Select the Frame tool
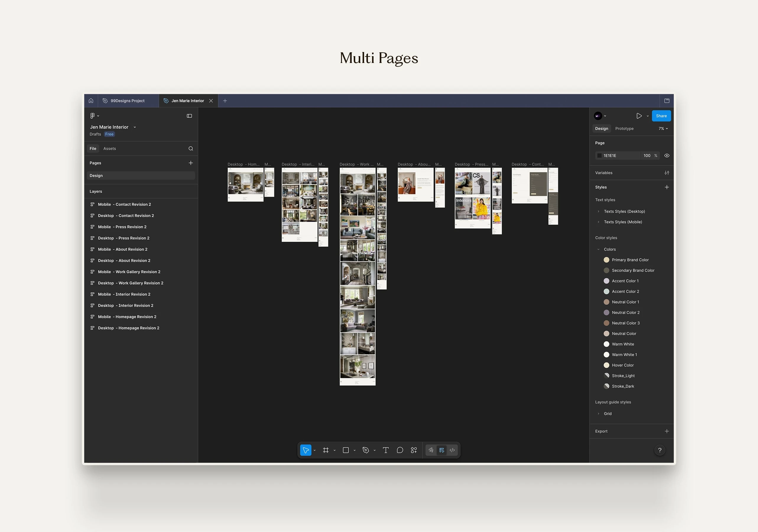Viewport: 758px width, 532px height. coord(326,450)
